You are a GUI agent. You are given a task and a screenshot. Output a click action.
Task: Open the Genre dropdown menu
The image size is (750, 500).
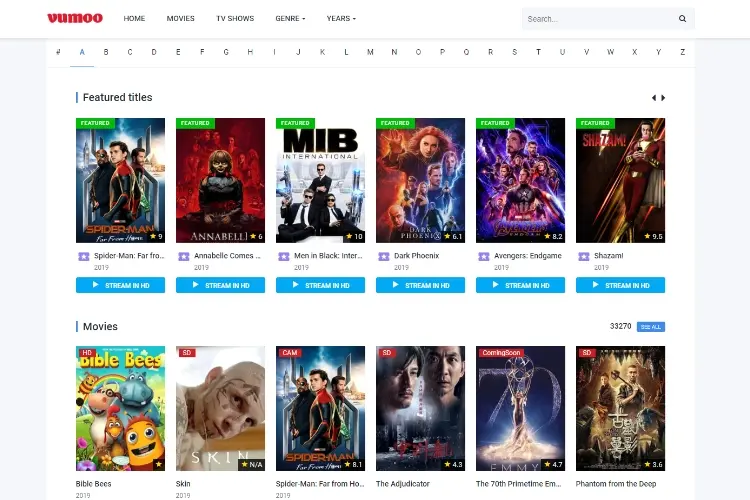[290, 19]
